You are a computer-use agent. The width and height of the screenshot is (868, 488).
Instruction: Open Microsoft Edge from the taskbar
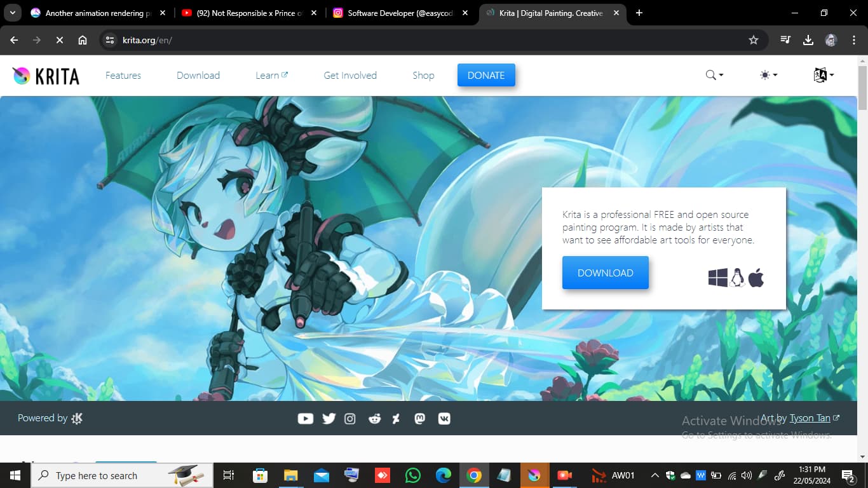(x=444, y=475)
